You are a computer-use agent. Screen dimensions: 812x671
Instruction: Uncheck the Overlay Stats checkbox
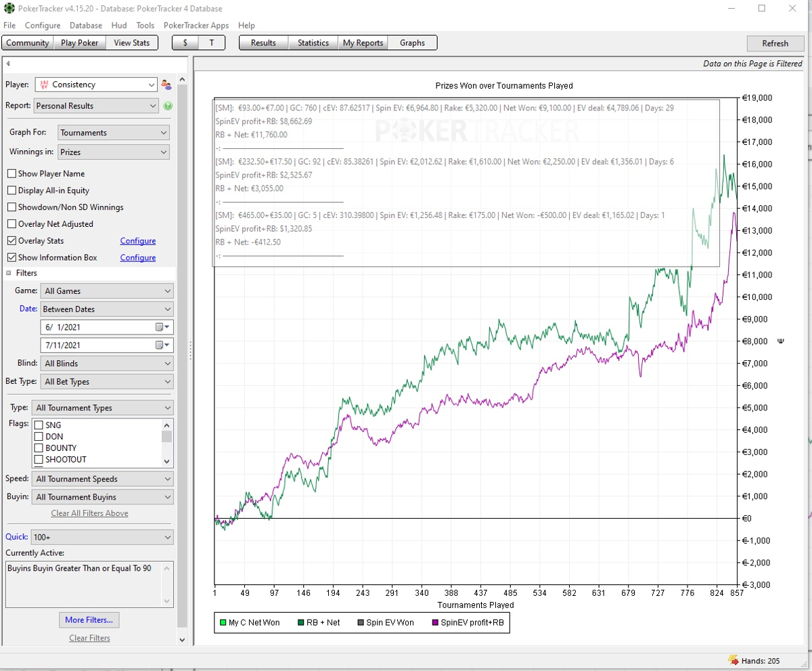(12, 241)
